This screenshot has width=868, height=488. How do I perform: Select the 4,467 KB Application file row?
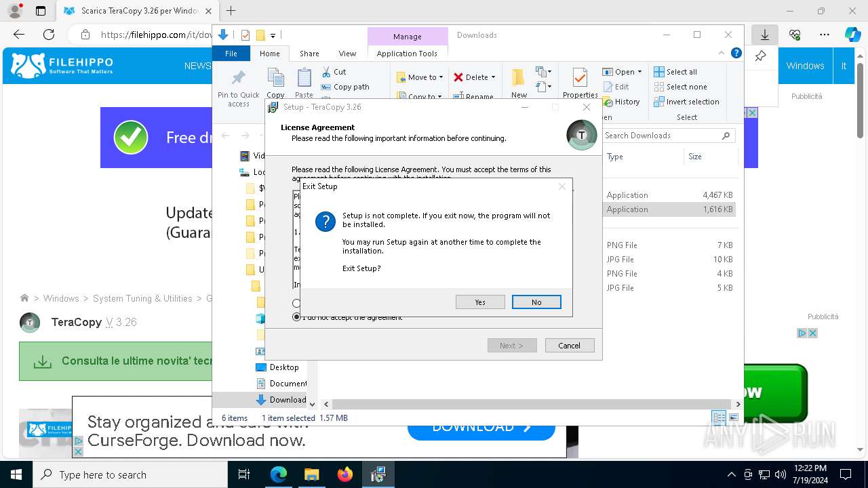pos(669,195)
